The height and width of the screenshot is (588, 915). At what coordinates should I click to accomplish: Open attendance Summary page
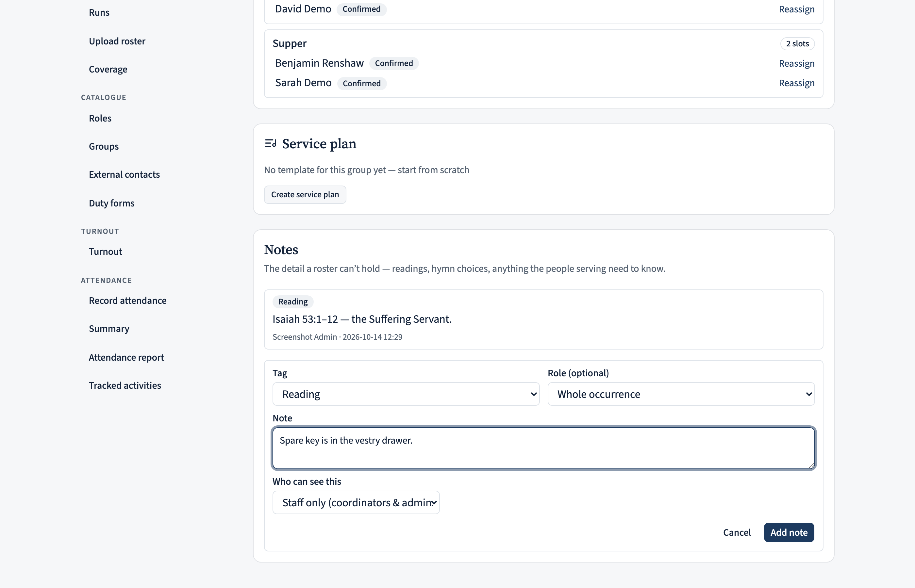click(109, 328)
